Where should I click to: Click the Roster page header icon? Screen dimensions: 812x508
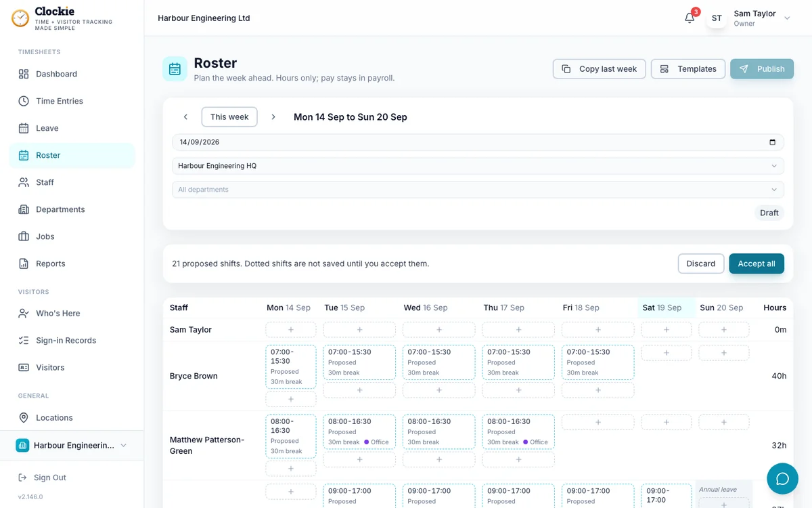175,69
